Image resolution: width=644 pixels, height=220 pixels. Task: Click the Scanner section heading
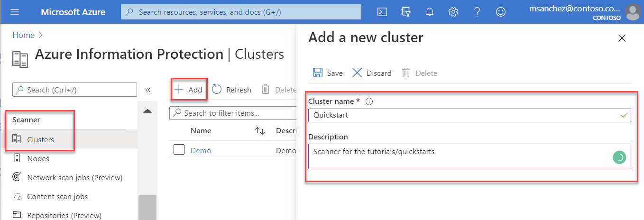click(x=26, y=120)
